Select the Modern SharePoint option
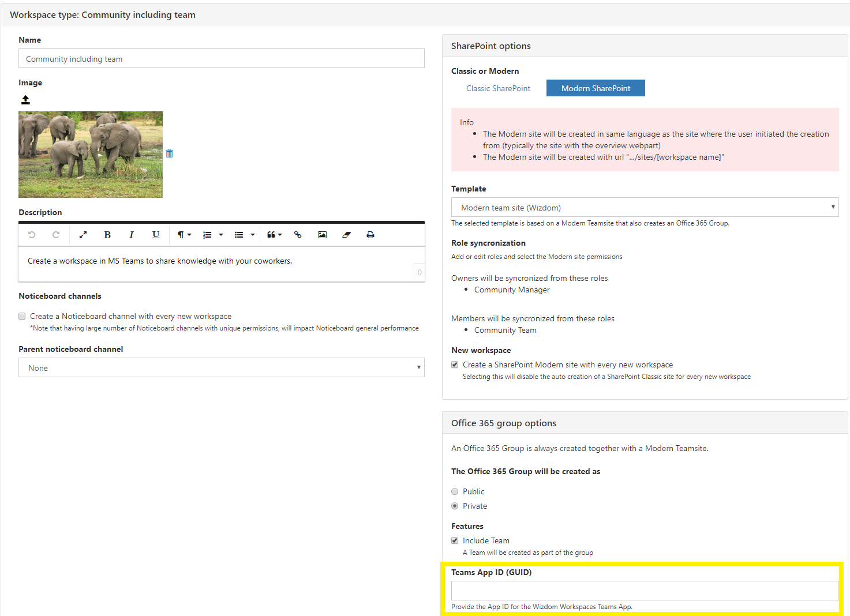Viewport: 850px width, 616px height. pyautogui.click(x=596, y=88)
